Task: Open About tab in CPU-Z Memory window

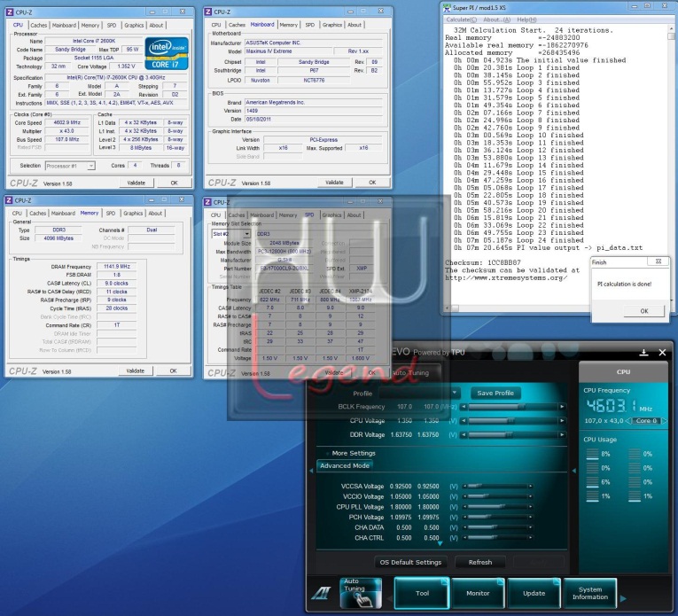Action: [x=155, y=214]
